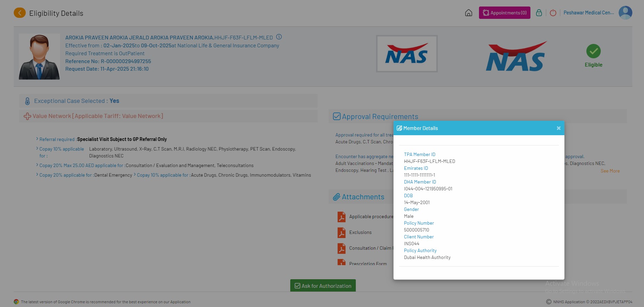Click the Attachments paperclip icon

[337, 197]
